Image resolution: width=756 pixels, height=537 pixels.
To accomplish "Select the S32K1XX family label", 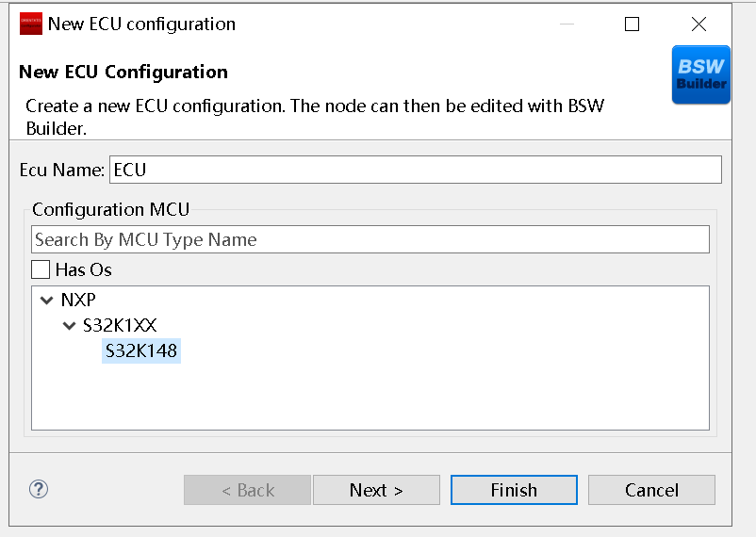I will click(120, 326).
